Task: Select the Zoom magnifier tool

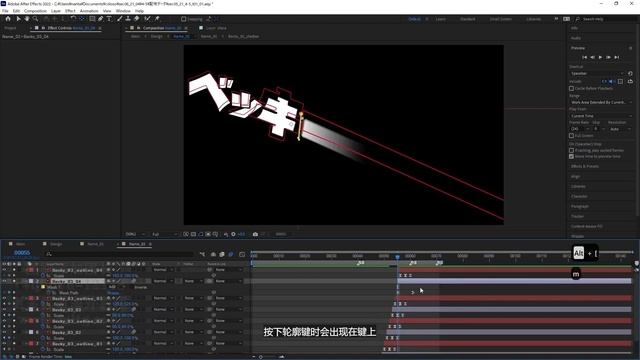Action: [36, 19]
